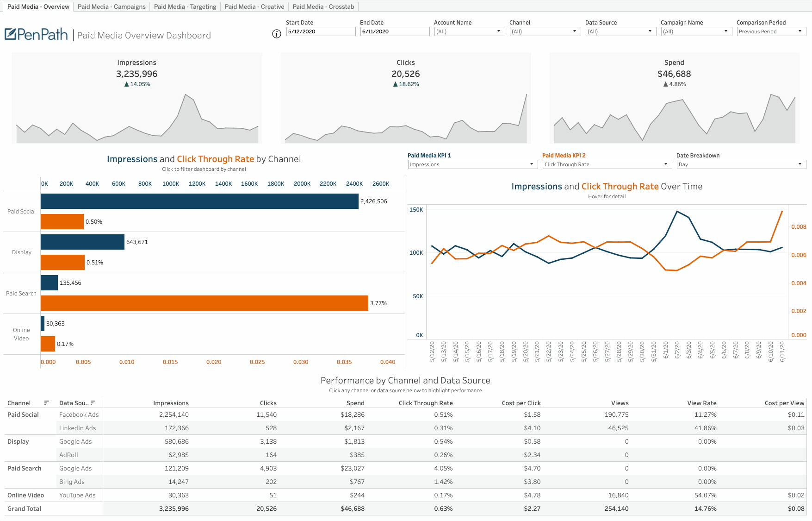The width and height of the screenshot is (812, 521).
Task: Click the sort icon beside Data Source column
Action: [94, 403]
